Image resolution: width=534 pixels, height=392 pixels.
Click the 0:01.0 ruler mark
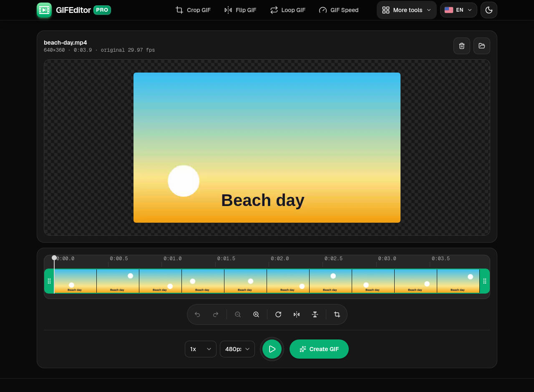click(172, 259)
